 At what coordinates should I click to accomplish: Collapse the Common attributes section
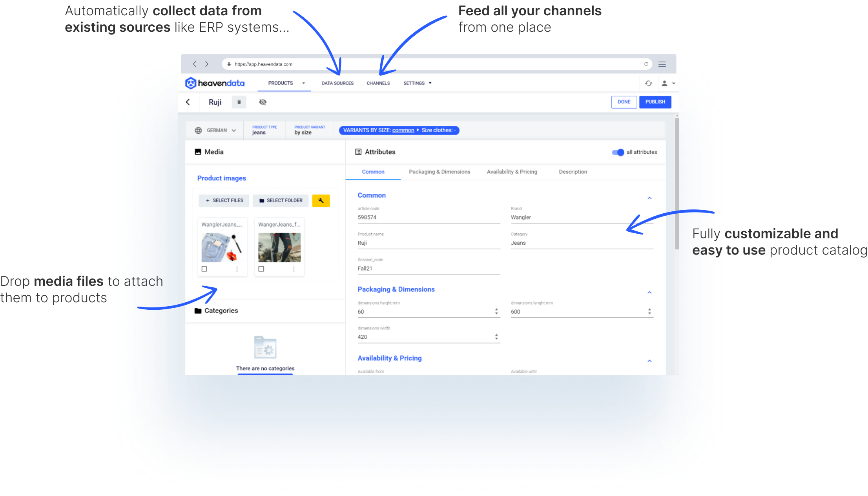[649, 198]
